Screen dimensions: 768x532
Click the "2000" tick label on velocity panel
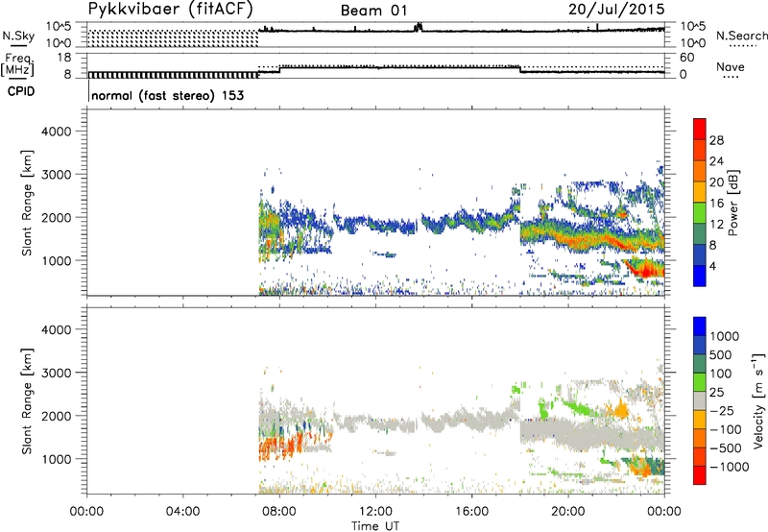[x=56, y=416]
